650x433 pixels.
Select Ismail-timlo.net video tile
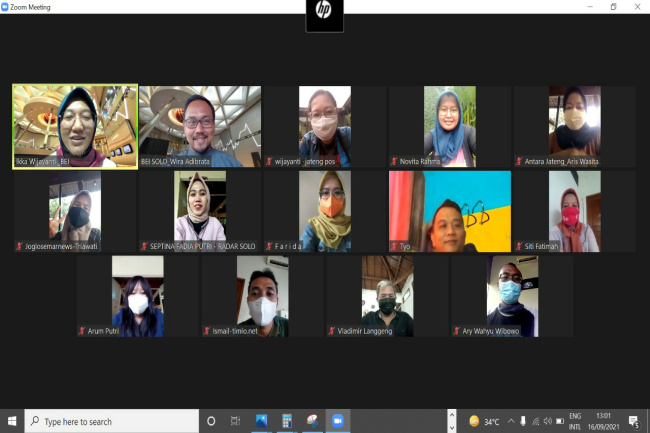coord(262,296)
